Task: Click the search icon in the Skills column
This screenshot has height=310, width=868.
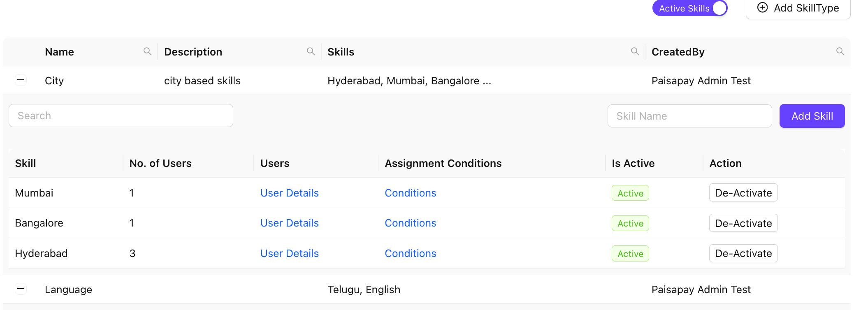Action: [x=635, y=51]
